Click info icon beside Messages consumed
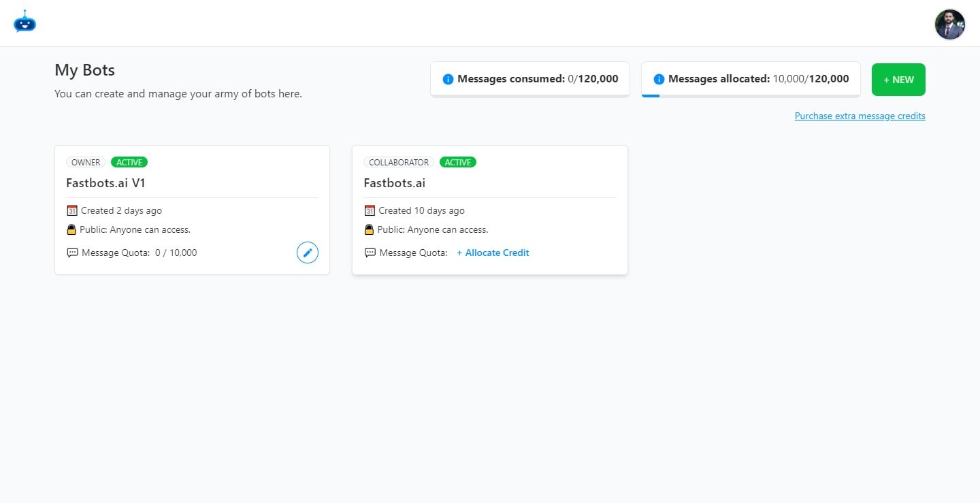This screenshot has width=980, height=503. (x=448, y=79)
